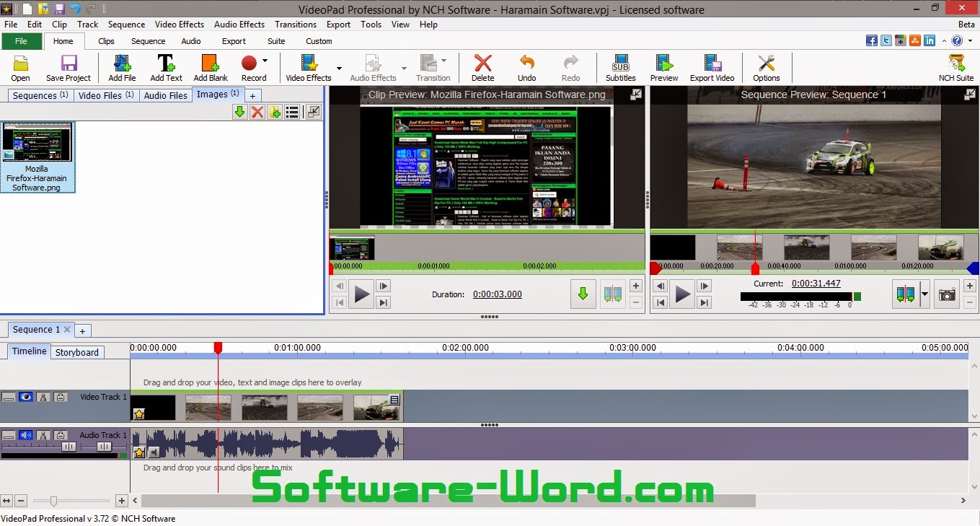Open the Subtitles tool
Viewport: 980px width, 526px height.
point(620,69)
